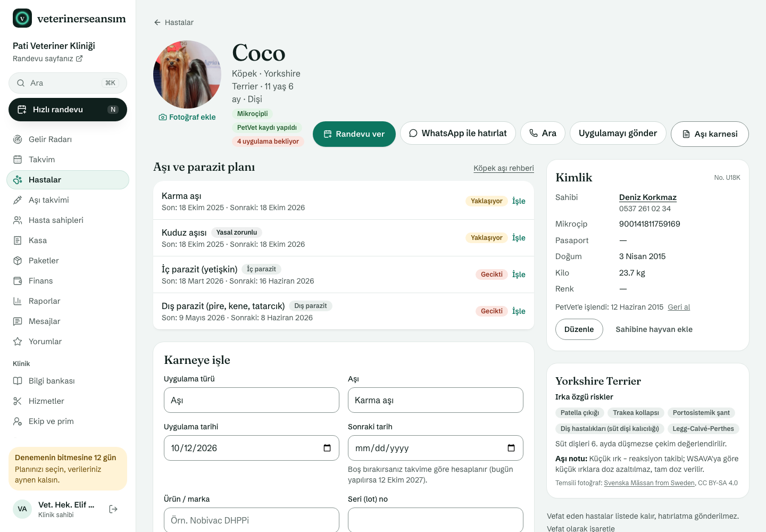
Task: Open Yorumlar sidebar item
Action: click(x=68, y=342)
